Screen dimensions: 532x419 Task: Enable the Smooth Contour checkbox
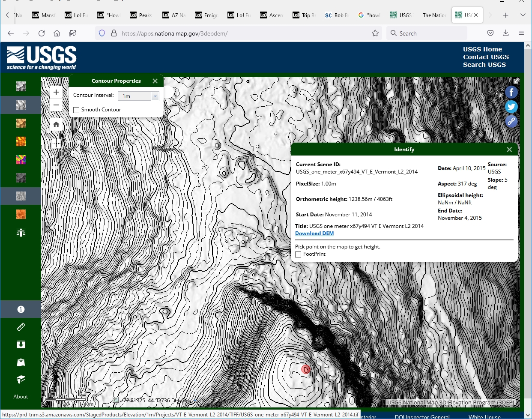[x=76, y=110]
